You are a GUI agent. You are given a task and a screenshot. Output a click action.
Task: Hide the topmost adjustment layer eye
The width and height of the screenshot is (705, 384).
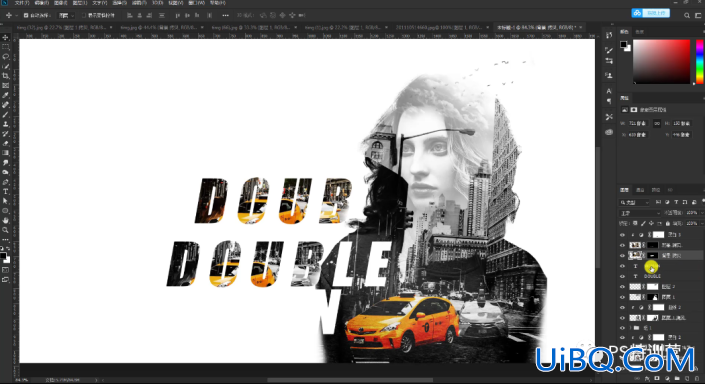(x=622, y=235)
